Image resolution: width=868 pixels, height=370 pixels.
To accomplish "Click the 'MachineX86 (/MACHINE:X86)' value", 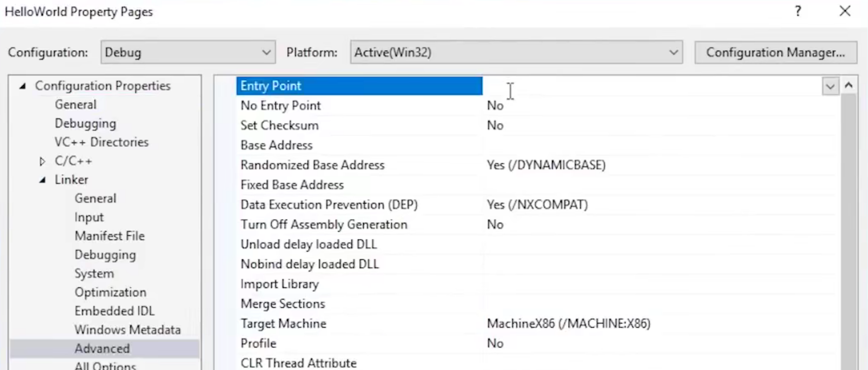I will tap(568, 324).
